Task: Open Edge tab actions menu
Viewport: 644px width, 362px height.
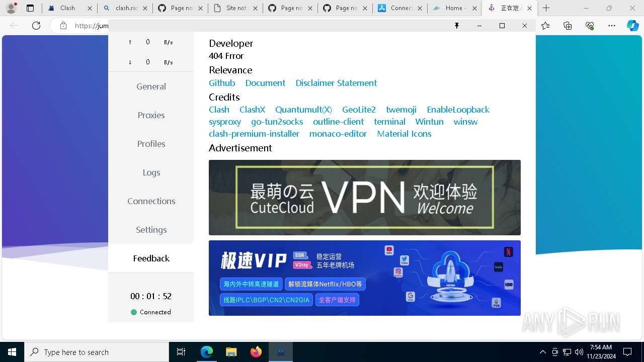Action: coord(30,8)
